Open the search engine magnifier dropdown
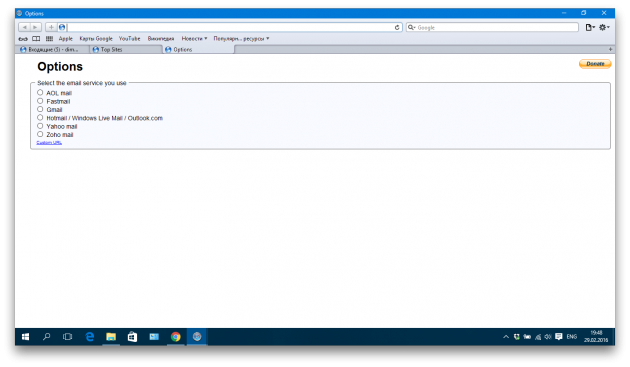Screen dimensions: 630x367 click(411, 27)
